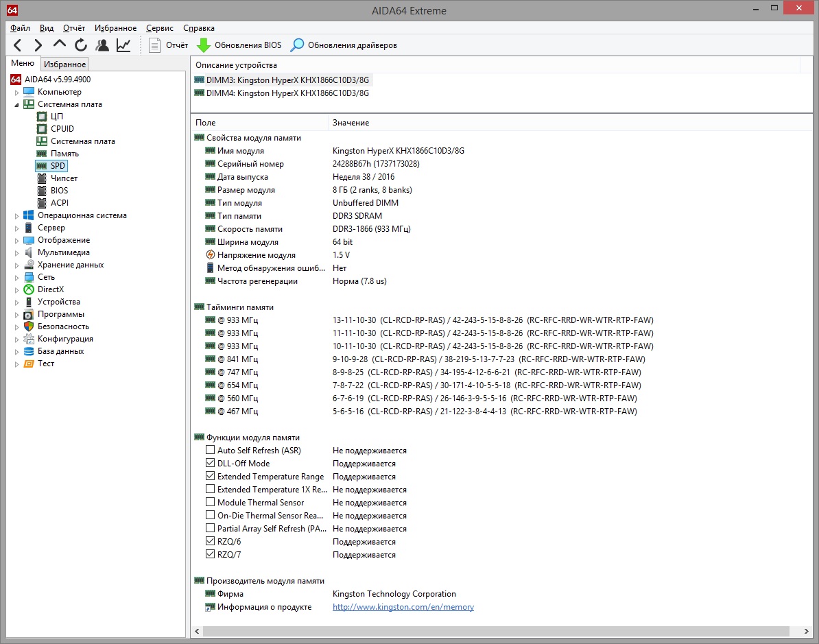Click the horizontal scrollbar track

[x=496, y=631]
